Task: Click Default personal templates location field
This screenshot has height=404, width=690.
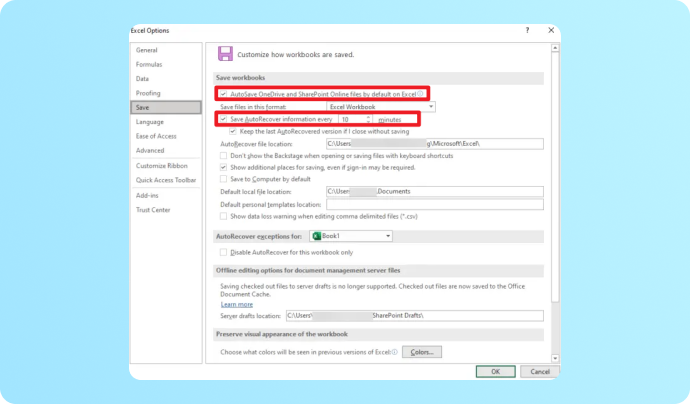Action: [x=435, y=204]
